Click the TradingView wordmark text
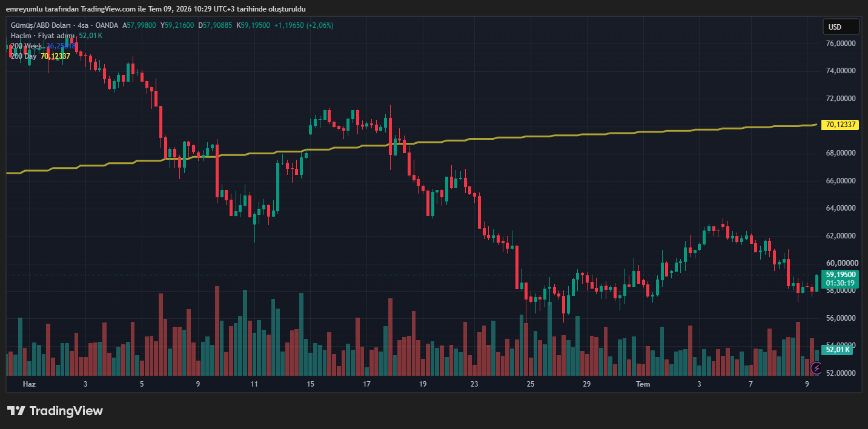 66,411
